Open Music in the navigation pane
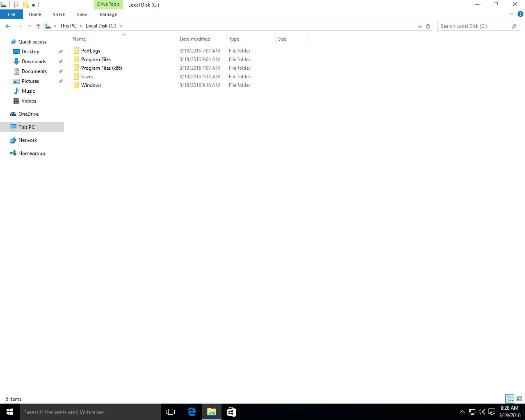 (28, 91)
